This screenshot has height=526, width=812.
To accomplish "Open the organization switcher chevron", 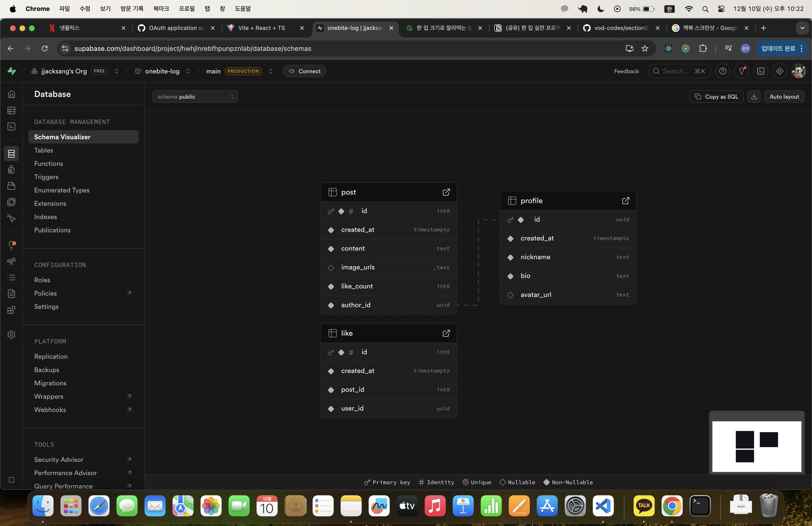I will (117, 71).
